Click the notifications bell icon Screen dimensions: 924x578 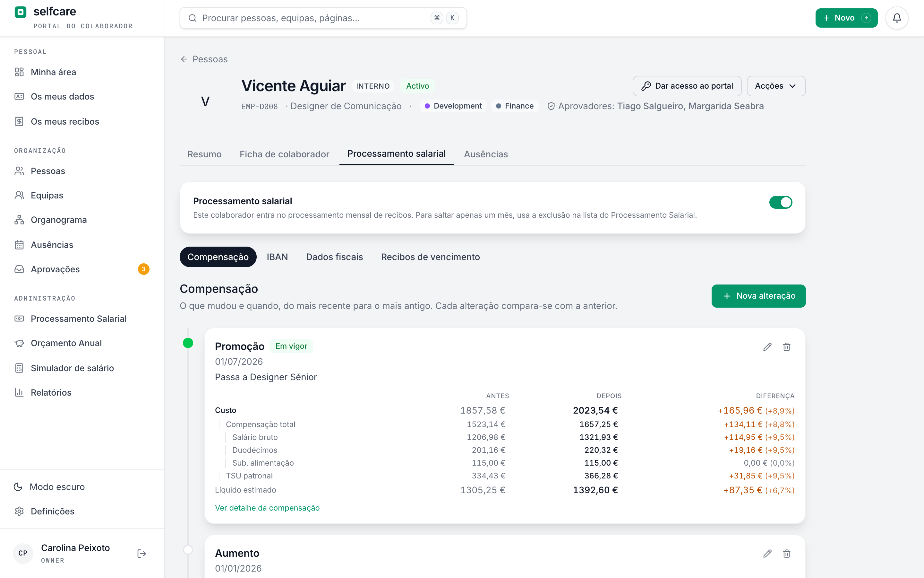[896, 18]
